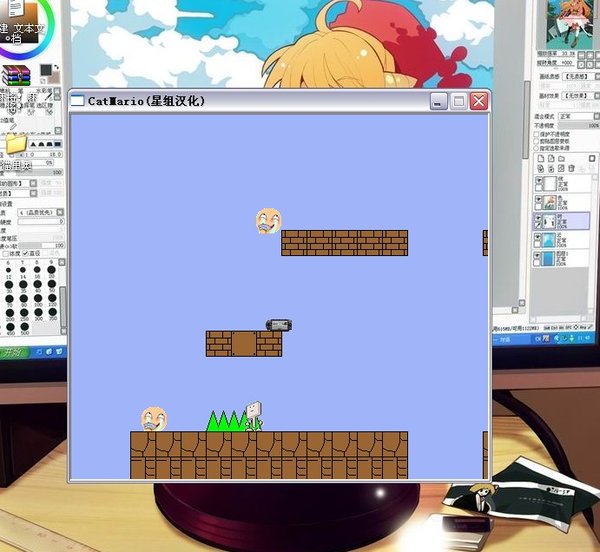Open the 混合模式 正常 dropdown
Screen dimensions: 600x552
pos(579,116)
